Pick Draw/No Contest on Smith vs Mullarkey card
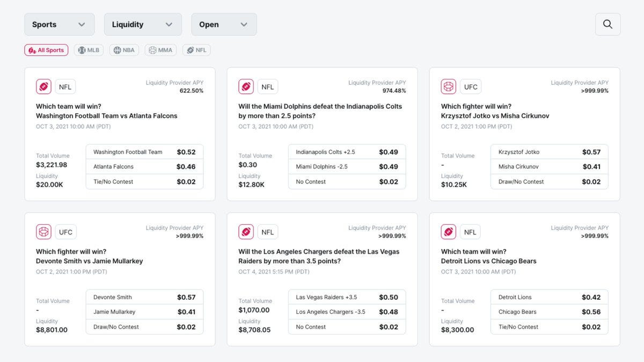 click(144, 327)
